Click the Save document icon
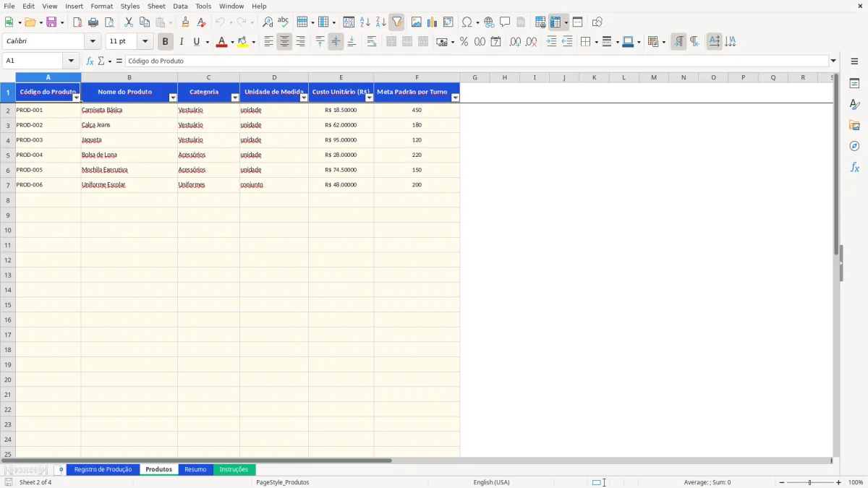The height and width of the screenshot is (488, 868). pyautogui.click(x=51, y=22)
